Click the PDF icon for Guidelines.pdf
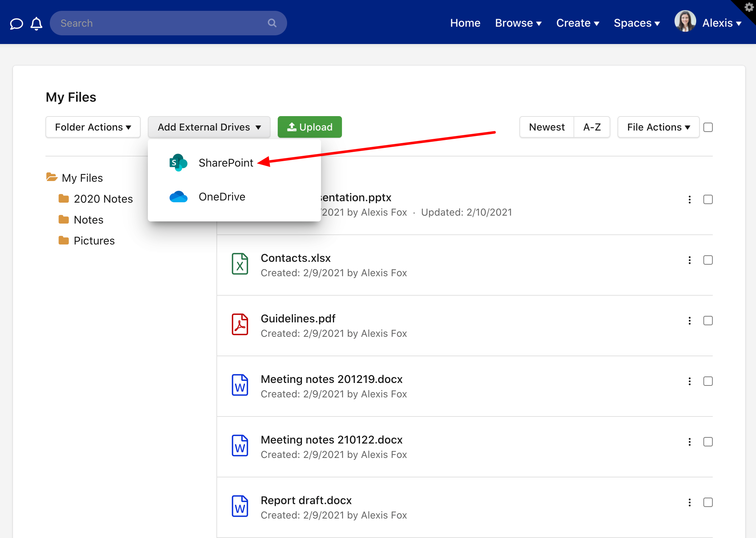The width and height of the screenshot is (756, 538). [x=240, y=325]
